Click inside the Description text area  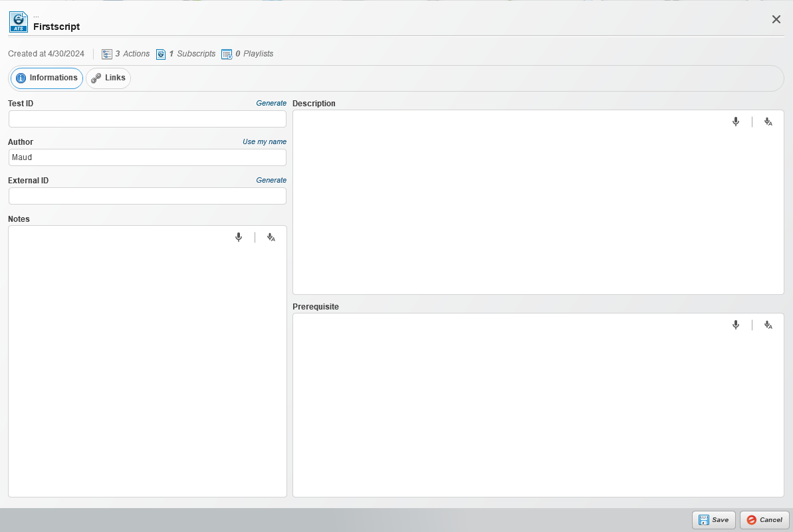[x=538, y=202]
